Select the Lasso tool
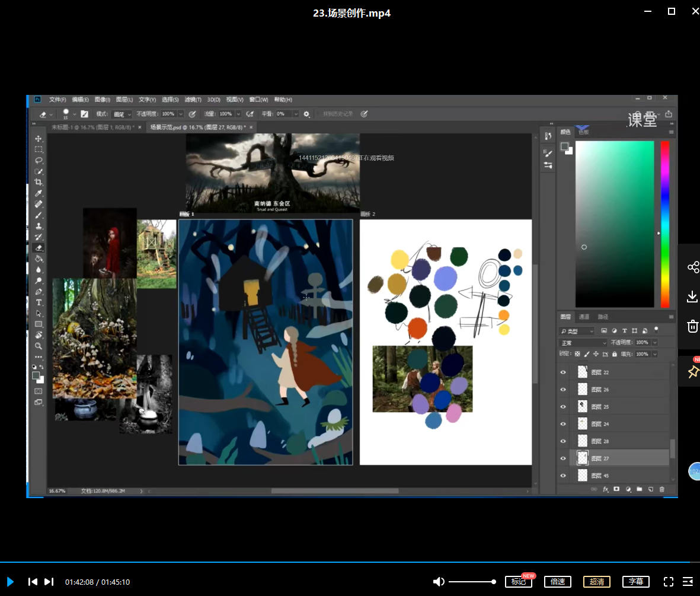Screen dimensions: 700x596 pos(39,161)
